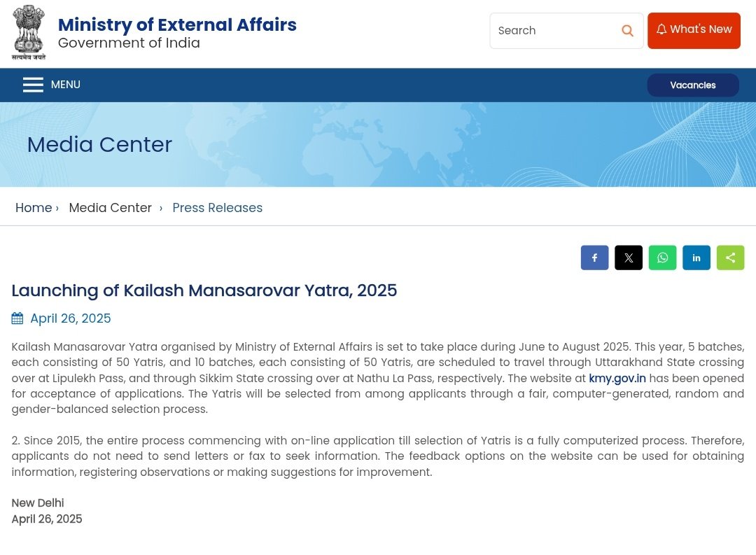The width and height of the screenshot is (756, 555).
Task: Share the press release via WhatsApp
Action: [x=662, y=258]
